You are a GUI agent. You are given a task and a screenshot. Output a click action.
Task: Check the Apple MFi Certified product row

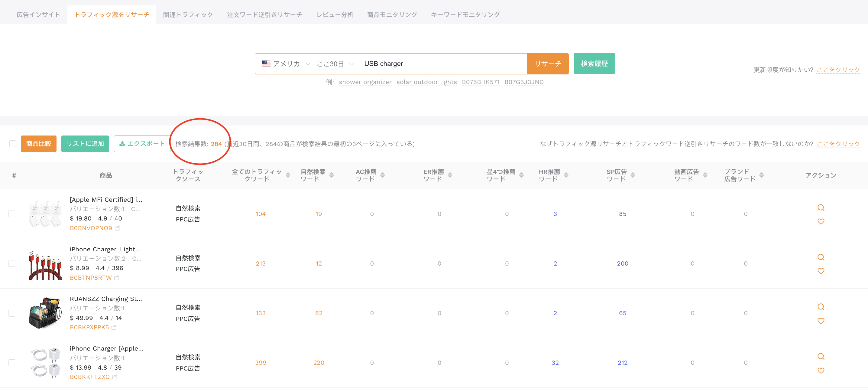tap(12, 214)
